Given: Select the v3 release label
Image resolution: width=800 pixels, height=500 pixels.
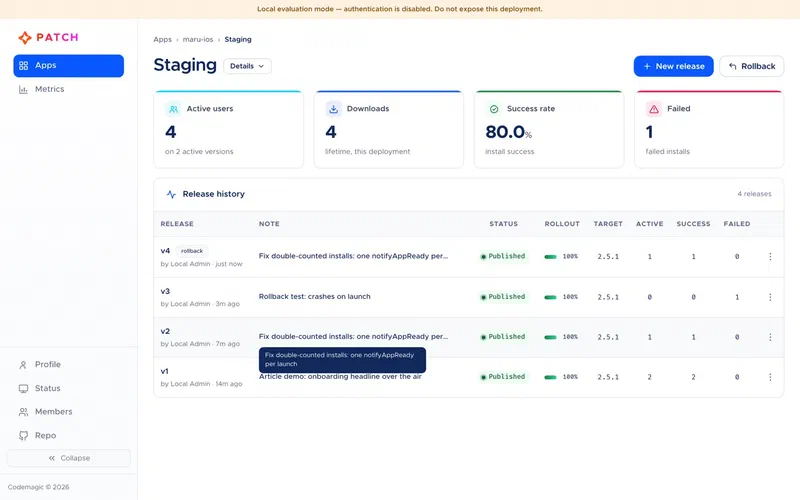Looking at the screenshot, I should tap(165, 291).
